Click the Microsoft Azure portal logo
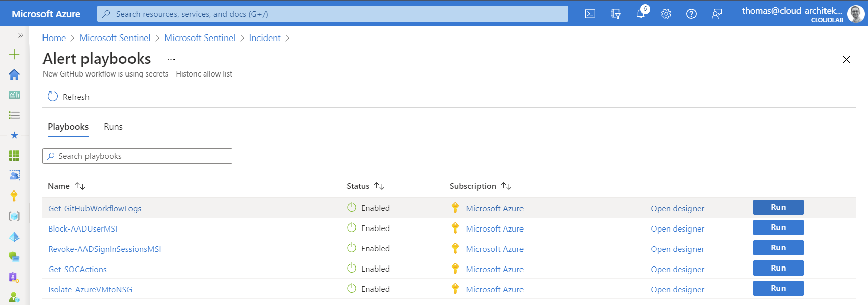 coord(46,14)
